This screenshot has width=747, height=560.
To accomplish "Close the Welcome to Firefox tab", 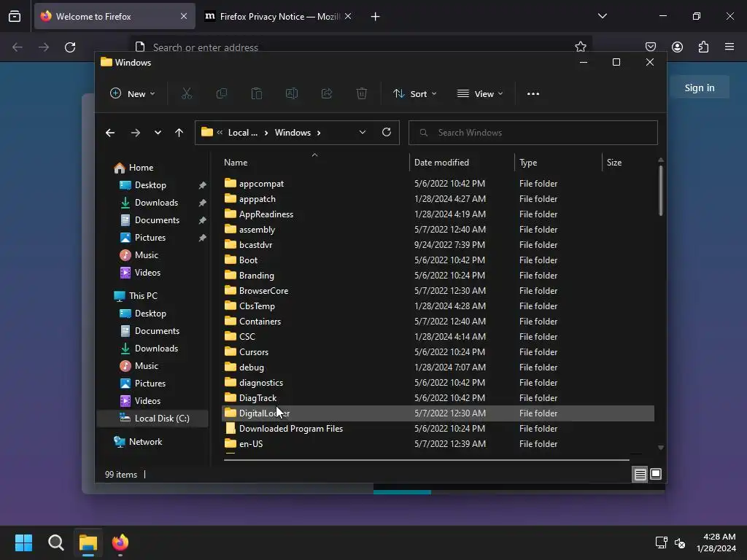I will click(184, 16).
